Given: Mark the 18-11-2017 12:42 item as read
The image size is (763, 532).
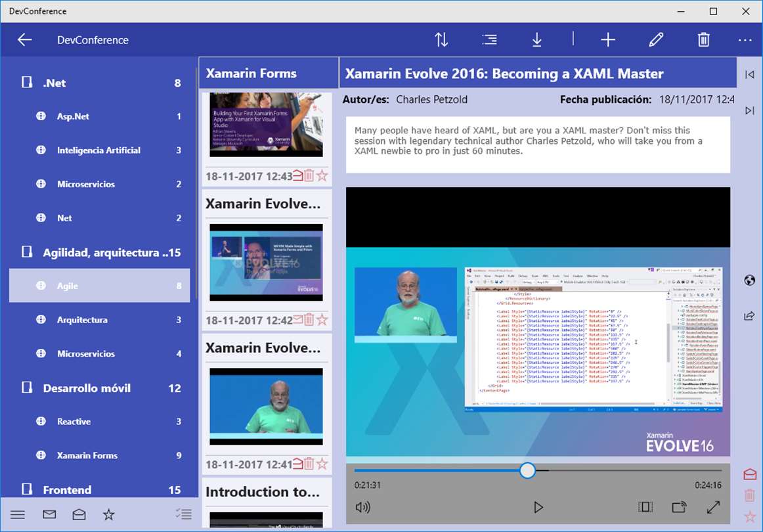Looking at the screenshot, I should pos(298,320).
